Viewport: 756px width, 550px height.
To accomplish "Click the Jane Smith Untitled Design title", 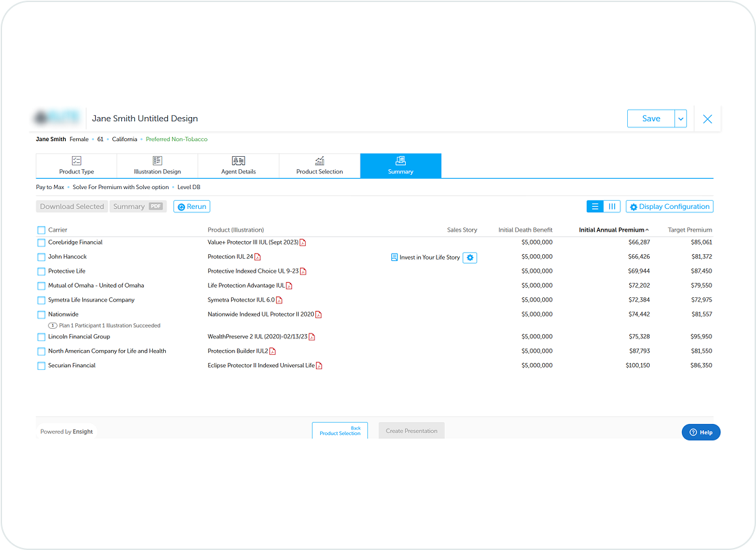I will tap(145, 118).
